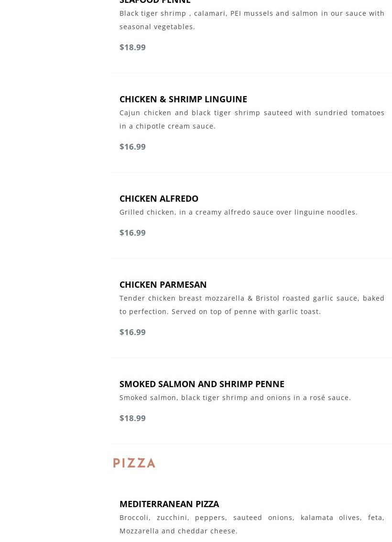Jump to the PIZZA section heading

click(x=134, y=463)
